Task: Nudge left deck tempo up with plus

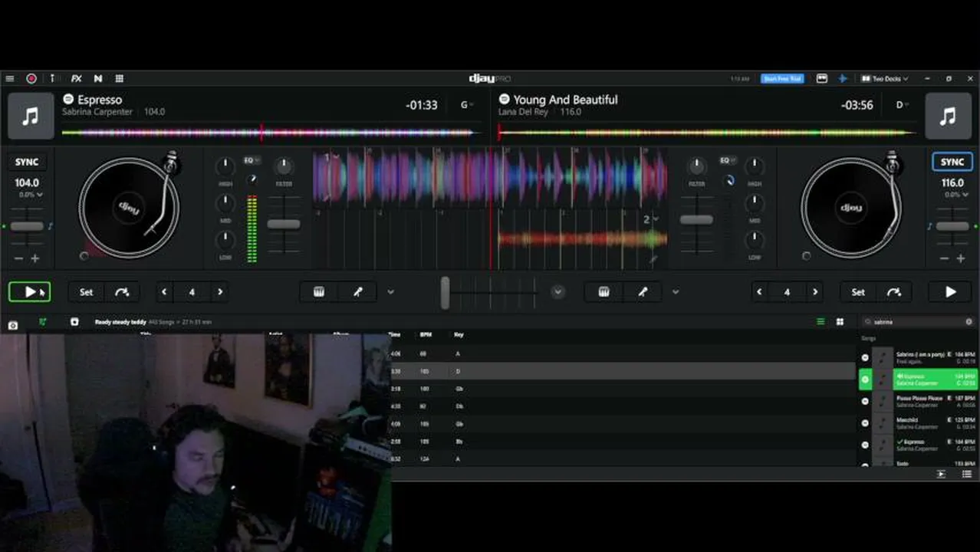Action: [35, 259]
